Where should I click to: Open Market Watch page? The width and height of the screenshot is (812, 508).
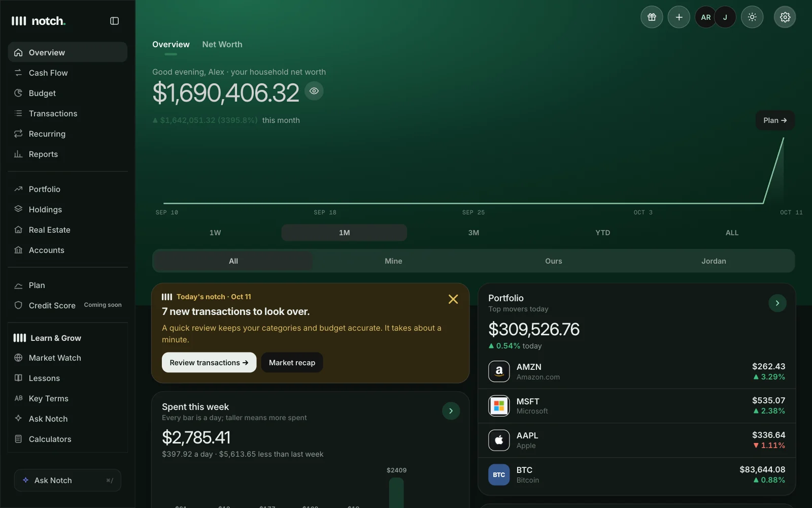pyautogui.click(x=67, y=358)
